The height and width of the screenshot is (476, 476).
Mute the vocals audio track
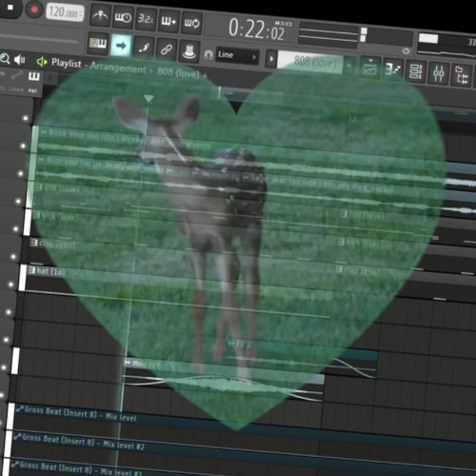(x=21, y=173)
